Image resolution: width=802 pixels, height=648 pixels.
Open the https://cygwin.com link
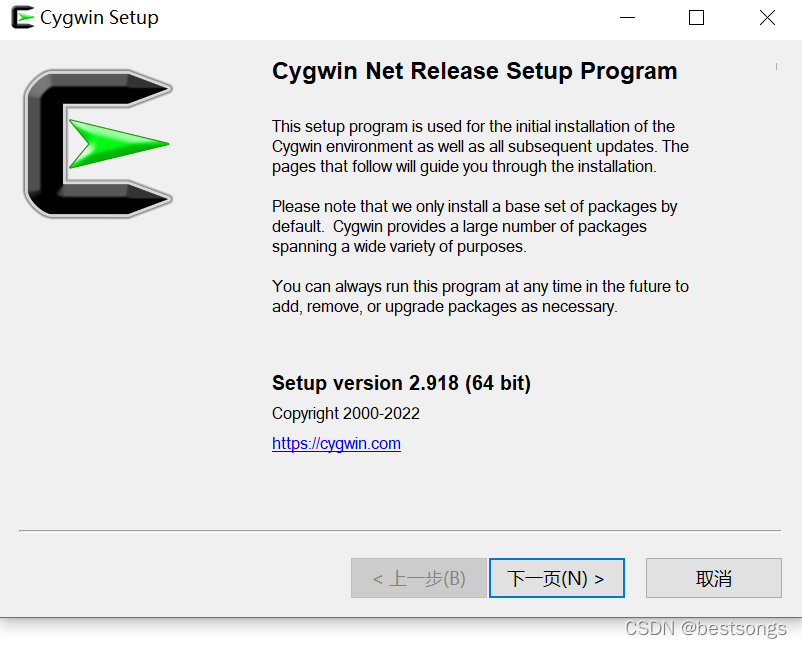(336, 443)
